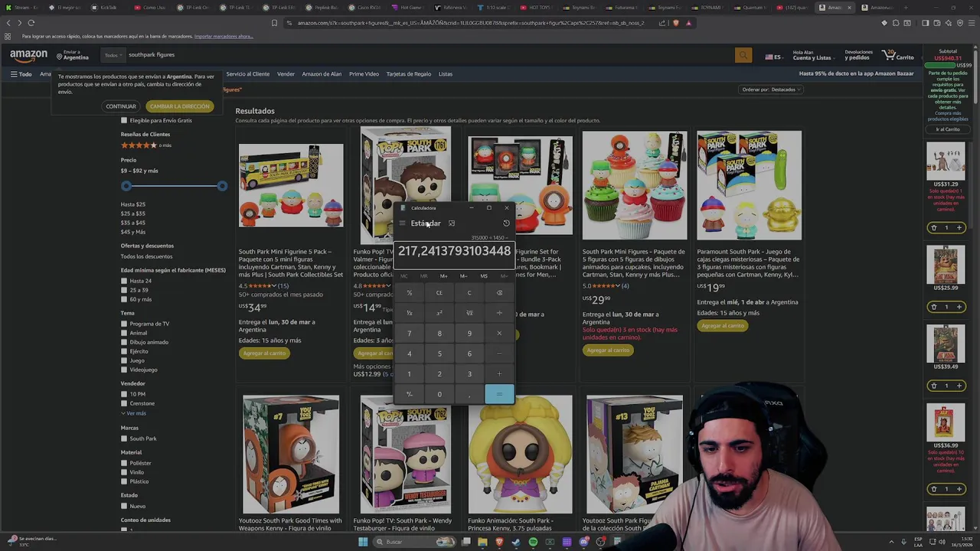
Task: Open the Ordenar por Destacados dropdown
Action: [772, 90]
